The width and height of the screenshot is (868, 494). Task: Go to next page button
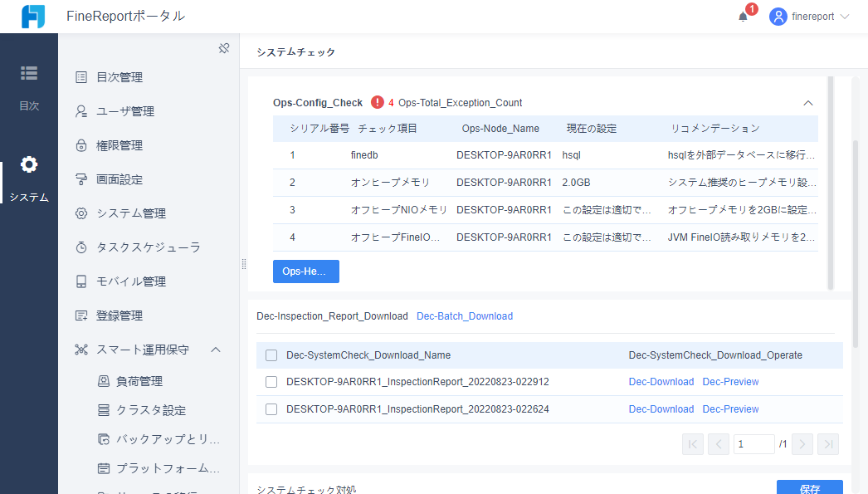pyautogui.click(x=802, y=444)
